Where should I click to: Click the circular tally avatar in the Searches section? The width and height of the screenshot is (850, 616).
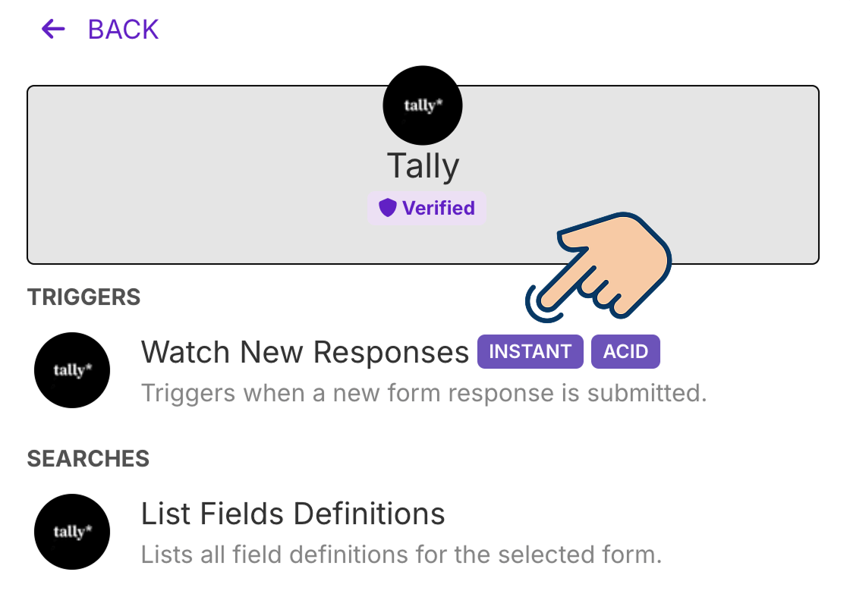tap(71, 532)
